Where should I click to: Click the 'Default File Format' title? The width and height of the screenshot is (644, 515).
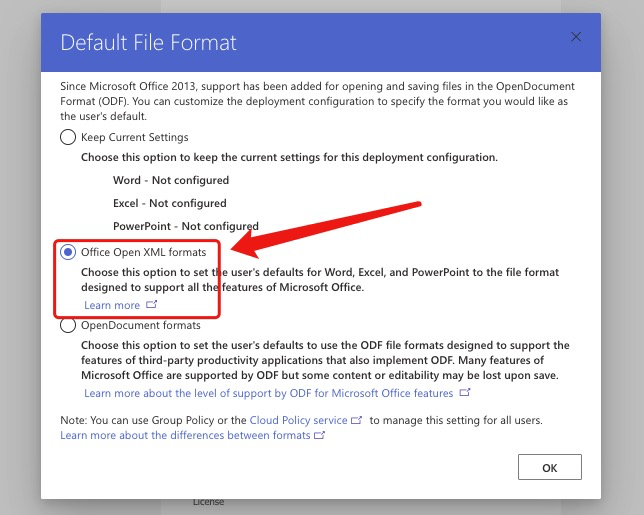pyautogui.click(x=148, y=42)
